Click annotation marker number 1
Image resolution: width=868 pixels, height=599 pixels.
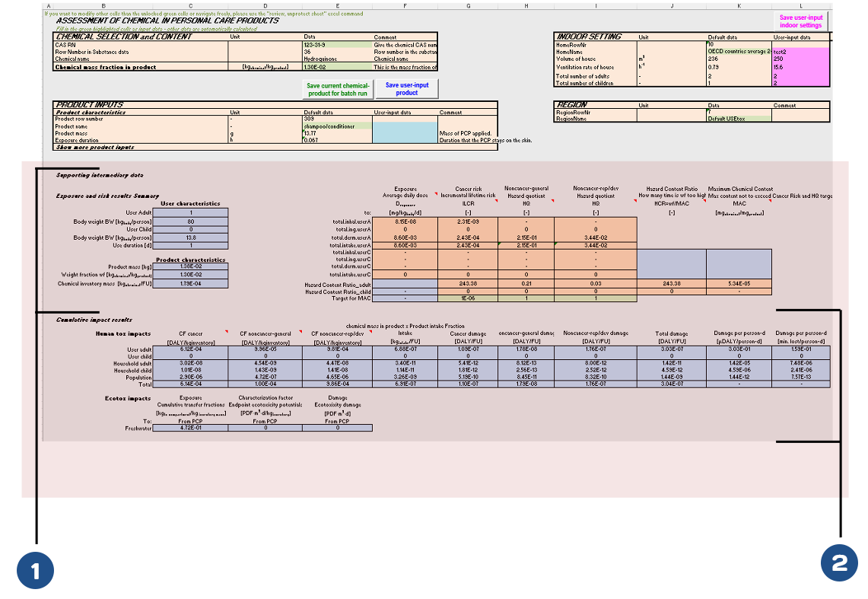(35, 570)
